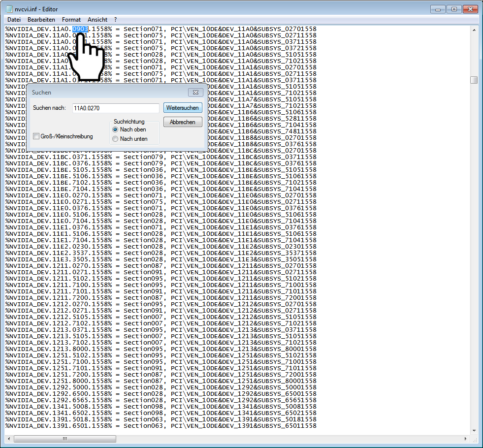
Task: Click line NVIDIA_DEV.11E0.0376.1558
Action: 161,208
